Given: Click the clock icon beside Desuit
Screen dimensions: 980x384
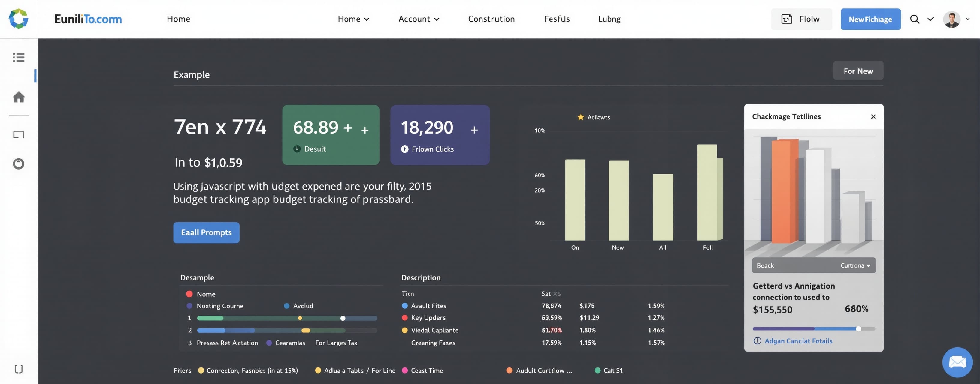Looking at the screenshot, I should pyautogui.click(x=297, y=149).
